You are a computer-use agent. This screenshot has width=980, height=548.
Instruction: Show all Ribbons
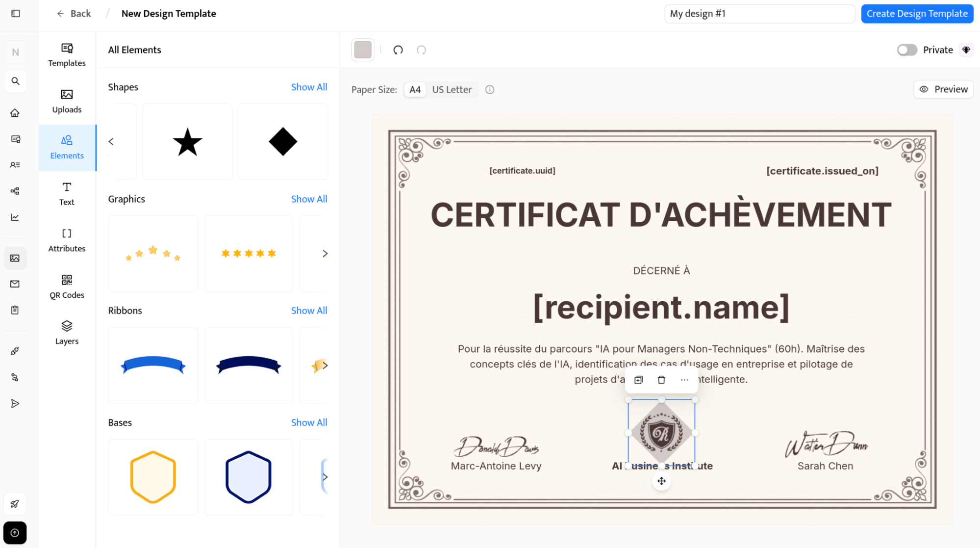point(309,311)
